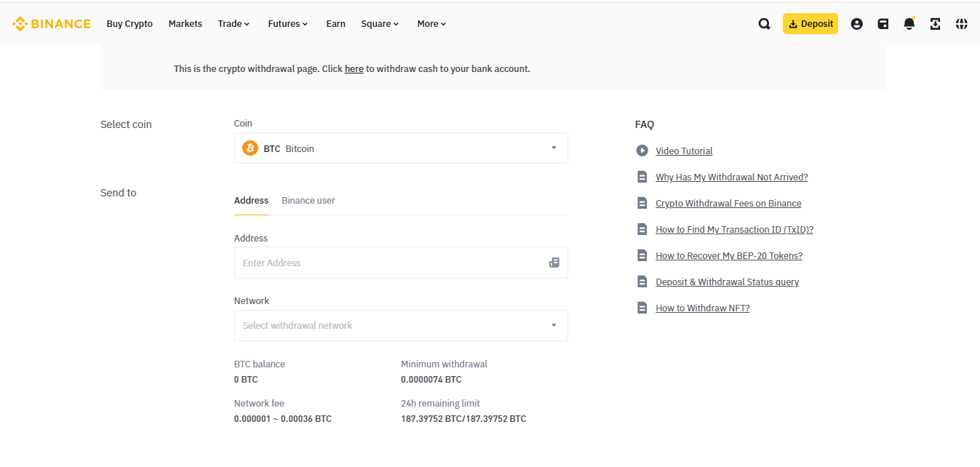Image resolution: width=980 pixels, height=467 pixels.
Task: Click the 'here' link to withdraw cash
Action: pyautogui.click(x=354, y=69)
